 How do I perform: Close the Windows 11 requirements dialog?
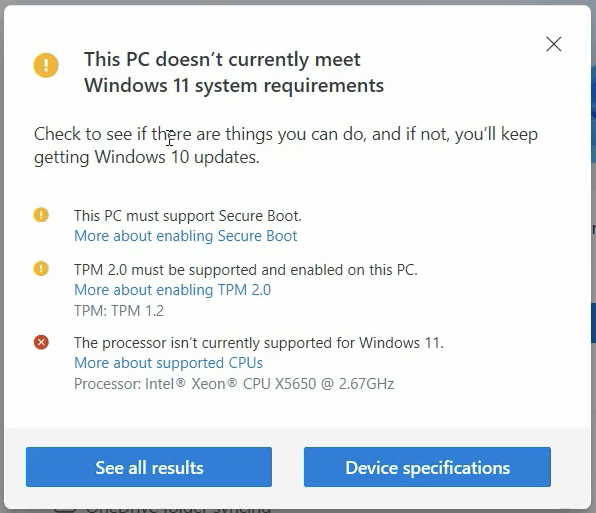(x=553, y=44)
